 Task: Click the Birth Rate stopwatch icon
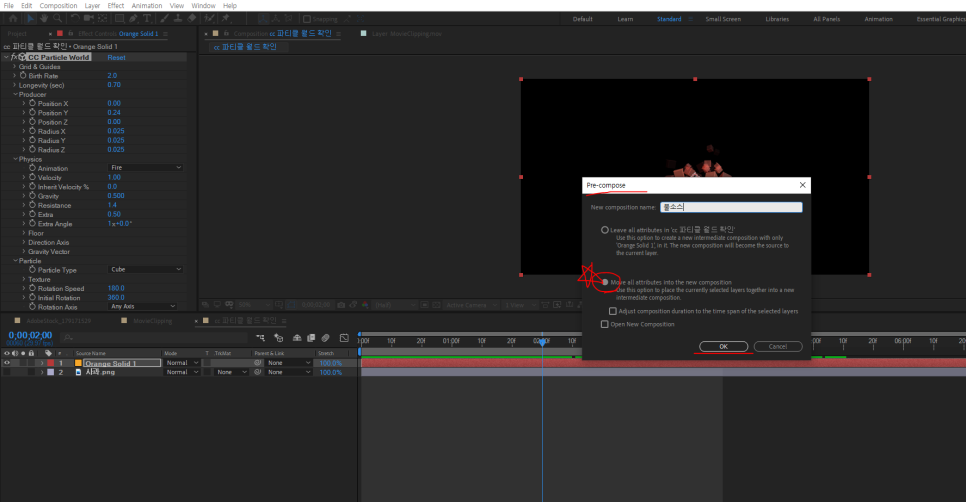tap(23, 75)
